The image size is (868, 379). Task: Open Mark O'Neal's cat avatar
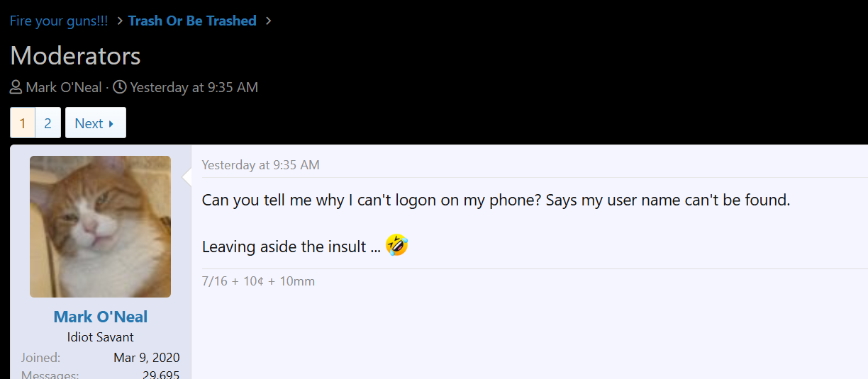tap(100, 226)
